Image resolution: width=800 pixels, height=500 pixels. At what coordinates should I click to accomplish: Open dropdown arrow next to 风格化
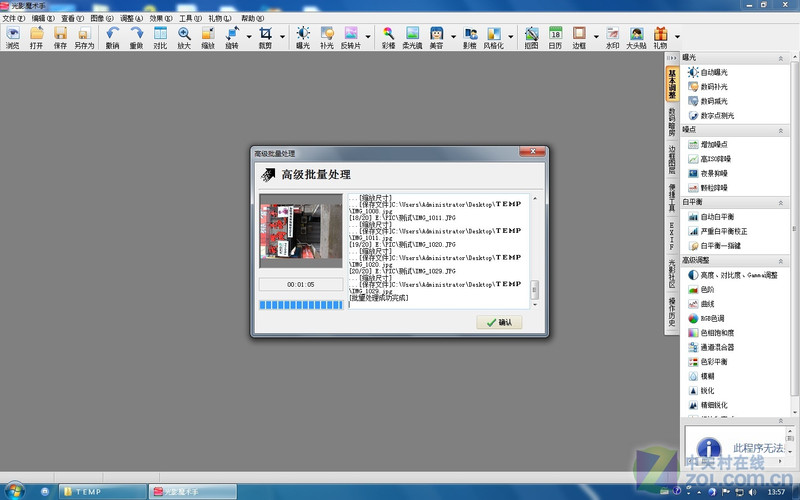click(x=510, y=37)
